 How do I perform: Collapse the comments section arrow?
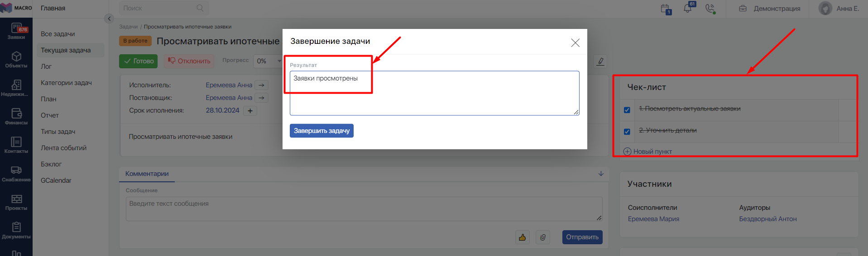tap(601, 174)
